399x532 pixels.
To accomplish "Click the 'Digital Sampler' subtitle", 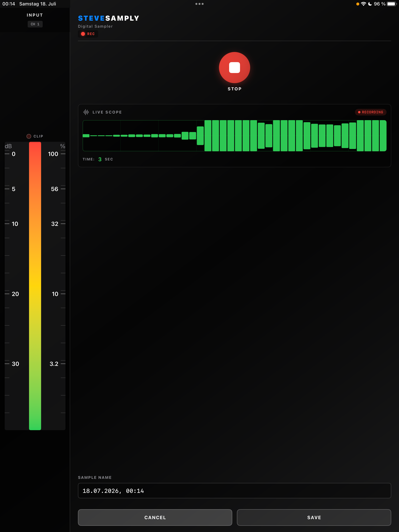I will click(x=95, y=26).
